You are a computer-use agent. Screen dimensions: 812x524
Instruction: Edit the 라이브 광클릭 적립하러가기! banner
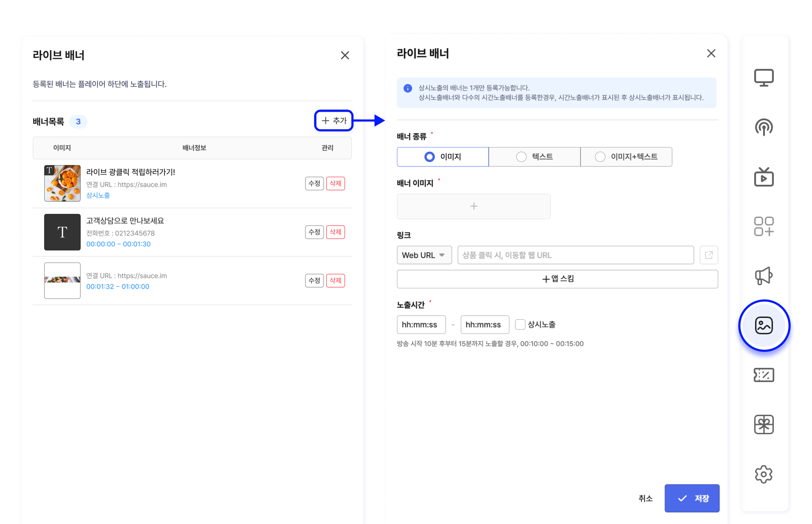click(314, 183)
